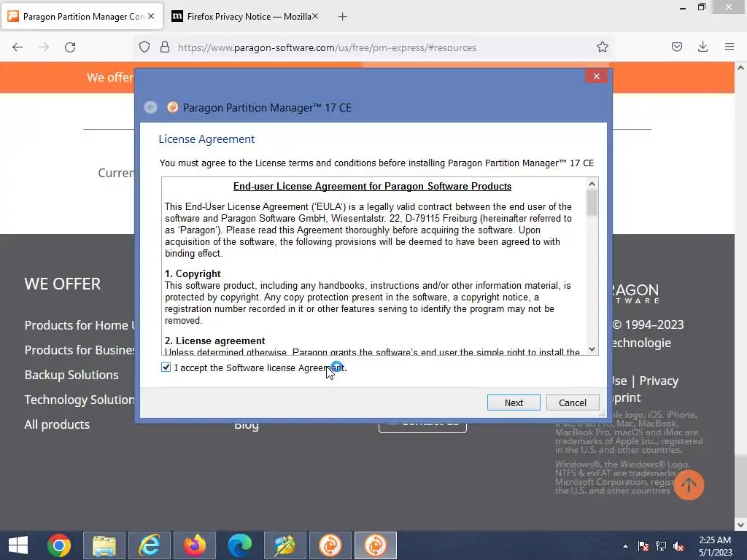The image size is (747, 560).
Task: Open All products footer link
Action: (57, 424)
